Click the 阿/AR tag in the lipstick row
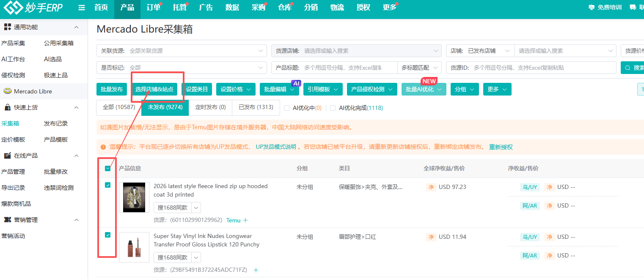 530,255
